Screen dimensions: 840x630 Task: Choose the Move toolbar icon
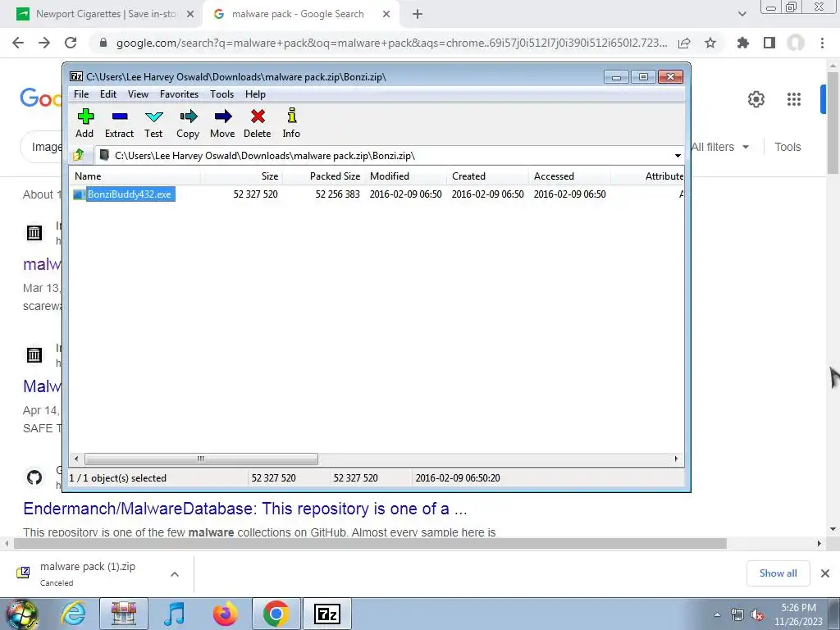222,124
